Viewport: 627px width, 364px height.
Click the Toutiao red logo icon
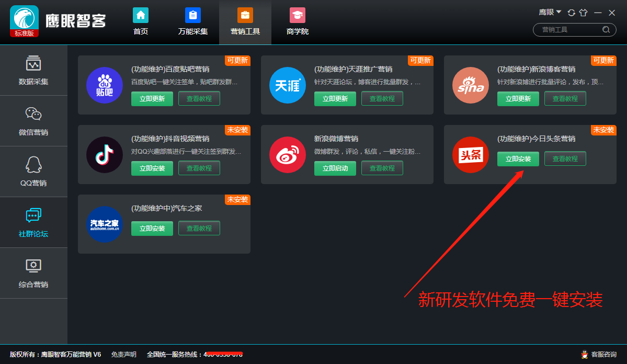(470, 155)
